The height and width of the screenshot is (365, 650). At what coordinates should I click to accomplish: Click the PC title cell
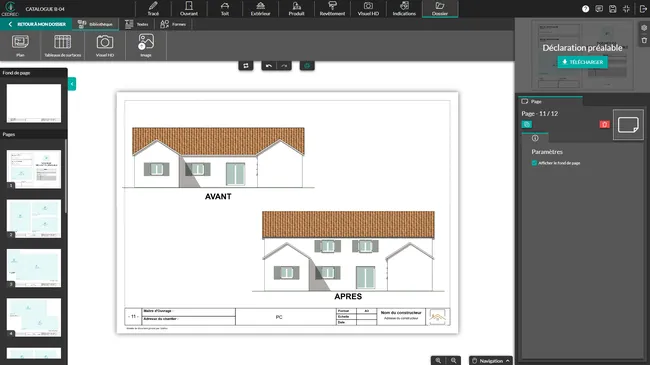click(286, 317)
